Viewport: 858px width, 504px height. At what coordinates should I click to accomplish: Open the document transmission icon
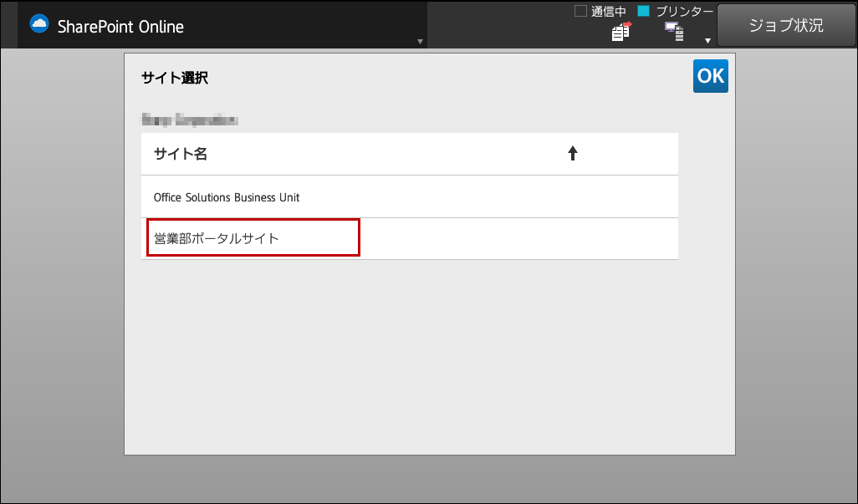click(x=621, y=32)
